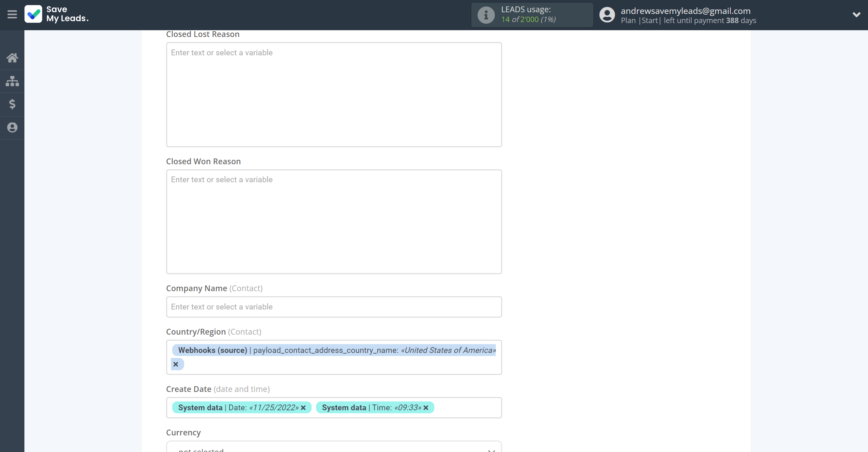The height and width of the screenshot is (452, 868).
Task: Click the Create Date label
Action: pyautogui.click(x=218, y=389)
